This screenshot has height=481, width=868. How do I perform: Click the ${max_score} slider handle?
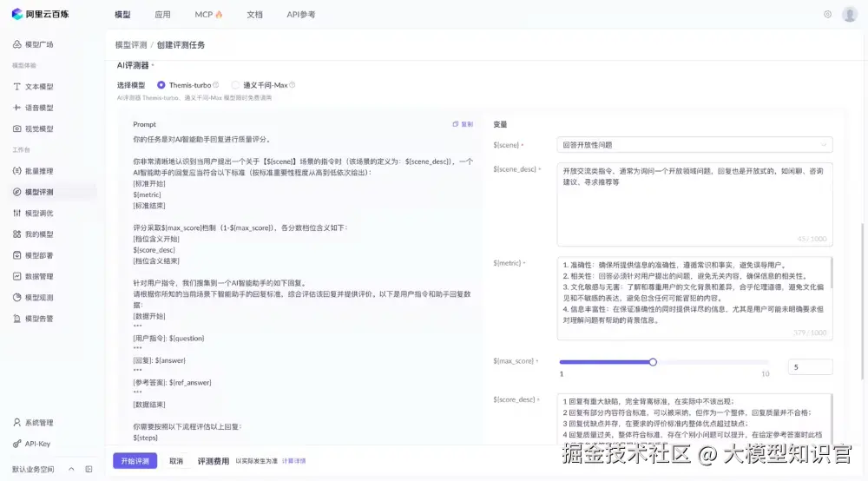pos(653,362)
